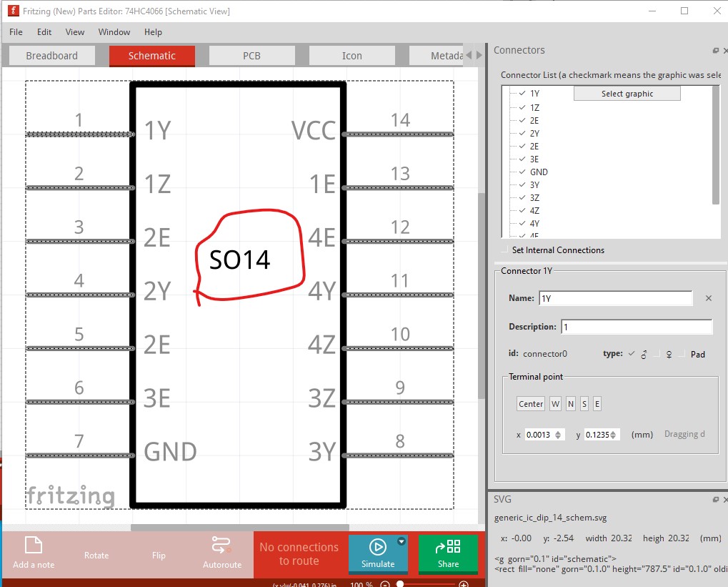Viewport: 728px width, 587px height.
Task: Remove connector using X beside Name field
Action: coord(709,298)
